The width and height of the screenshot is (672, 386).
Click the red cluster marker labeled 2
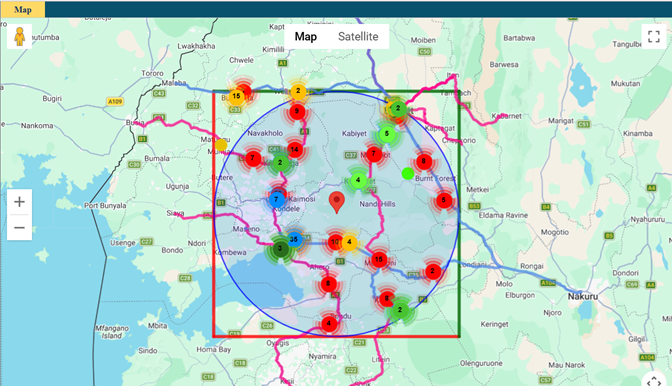pyautogui.click(x=433, y=271)
